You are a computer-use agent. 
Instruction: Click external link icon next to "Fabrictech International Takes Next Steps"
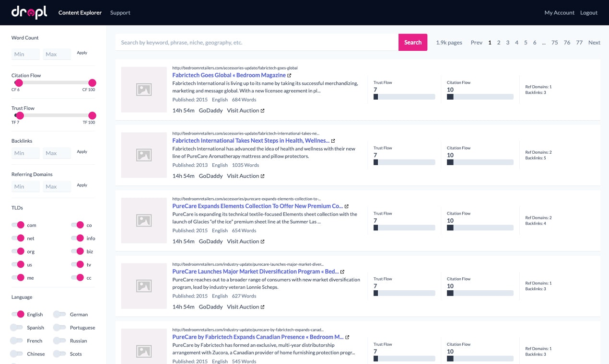(x=333, y=140)
